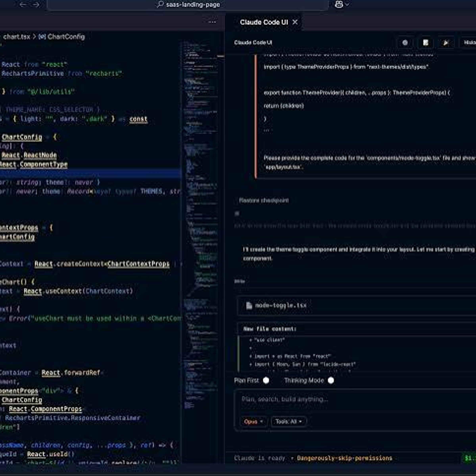The image size is (476, 476).
Task: Click 'React.forwardRef' in the code editor
Action: (71, 372)
